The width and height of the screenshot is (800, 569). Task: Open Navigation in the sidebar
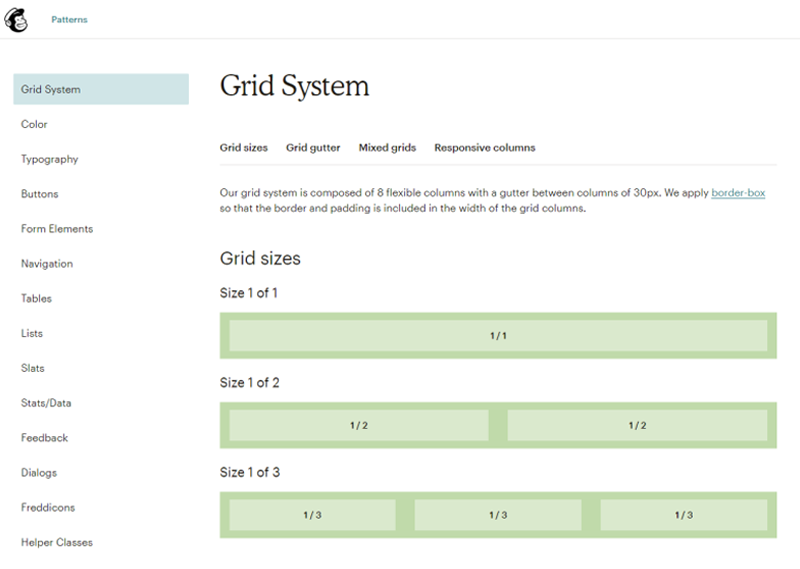pos(47,264)
